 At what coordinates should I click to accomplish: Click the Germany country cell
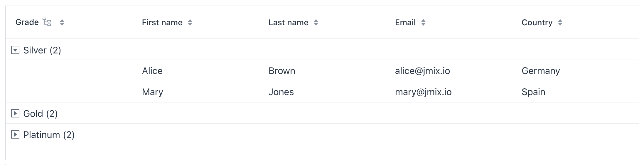pyautogui.click(x=540, y=71)
